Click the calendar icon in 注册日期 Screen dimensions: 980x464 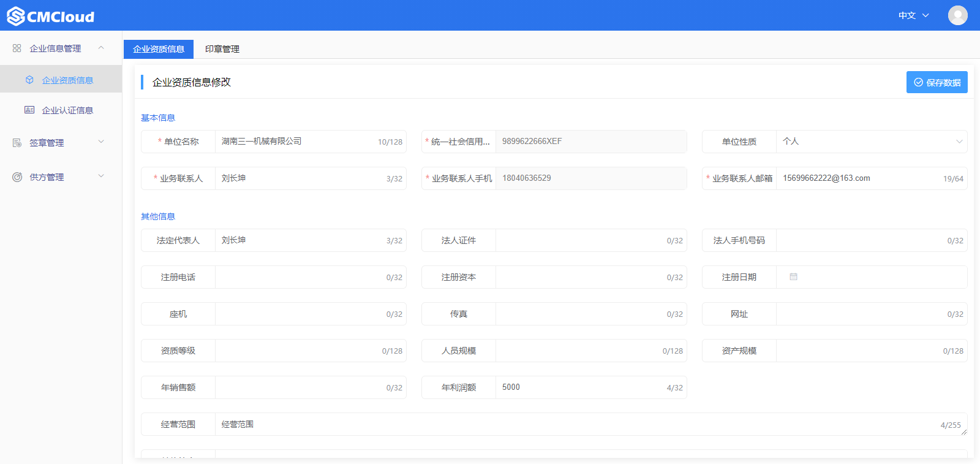pyautogui.click(x=793, y=277)
